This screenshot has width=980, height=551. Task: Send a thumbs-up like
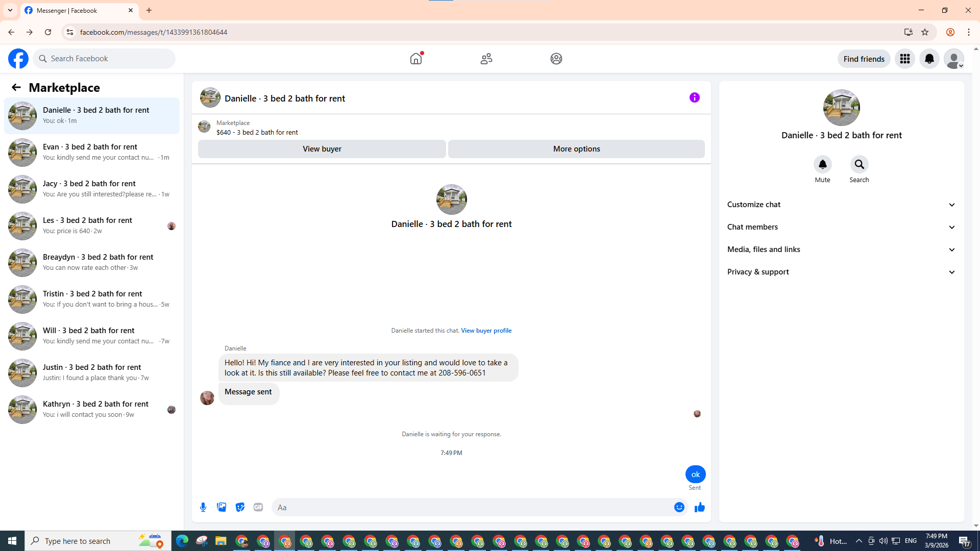(699, 507)
